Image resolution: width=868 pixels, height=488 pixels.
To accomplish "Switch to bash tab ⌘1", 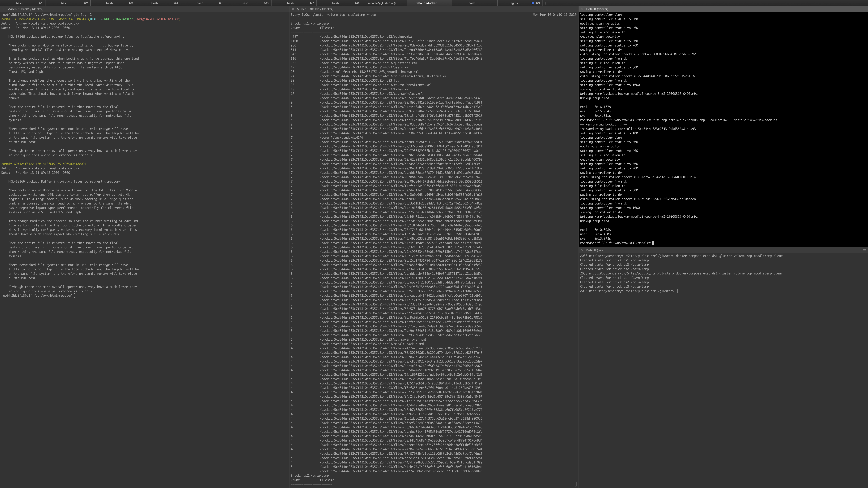I will tap(23, 3).
